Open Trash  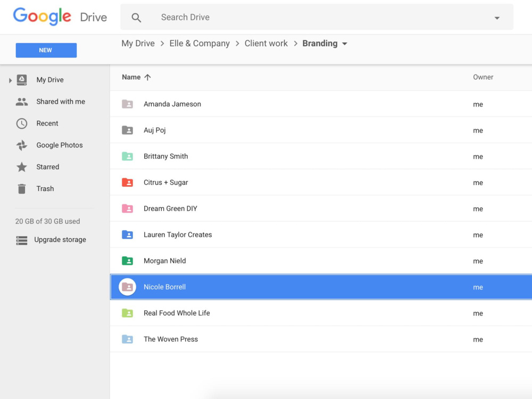click(x=45, y=189)
